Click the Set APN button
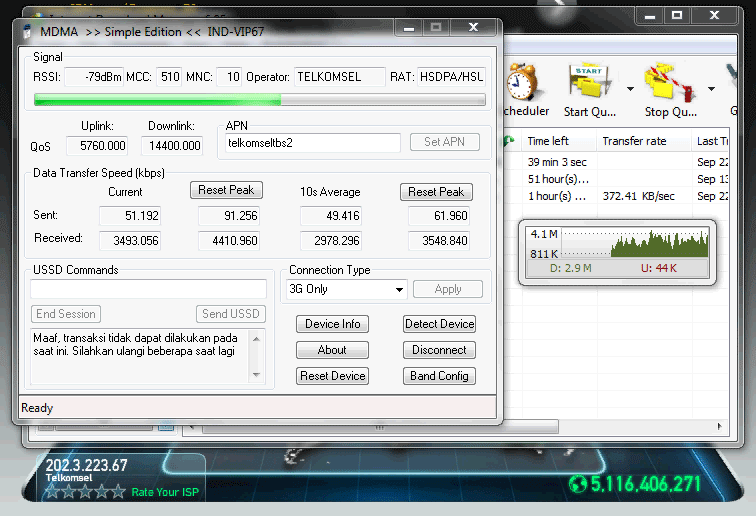The height and width of the screenshot is (516, 756). [x=445, y=142]
